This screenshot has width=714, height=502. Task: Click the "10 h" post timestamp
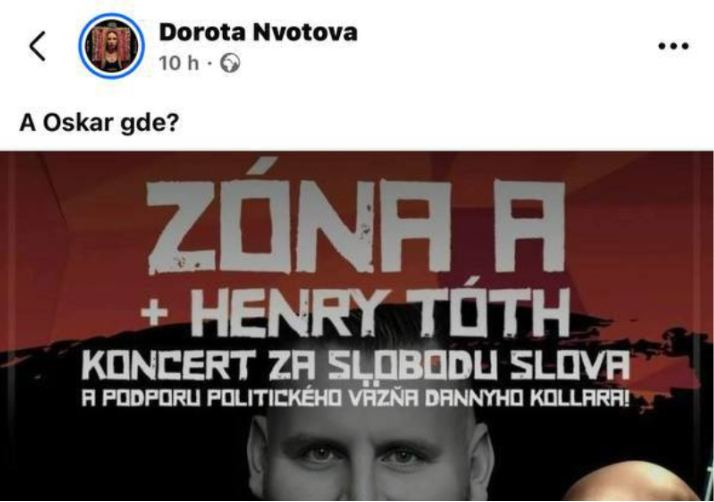[179, 63]
